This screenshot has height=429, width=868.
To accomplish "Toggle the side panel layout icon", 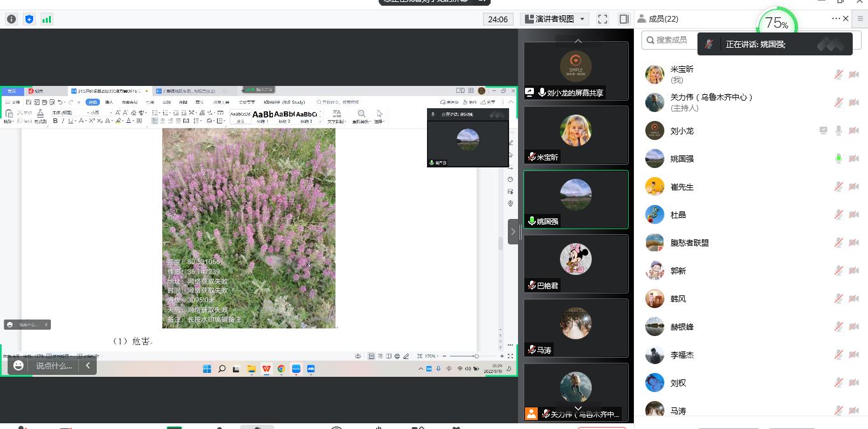I will (624, 19).
